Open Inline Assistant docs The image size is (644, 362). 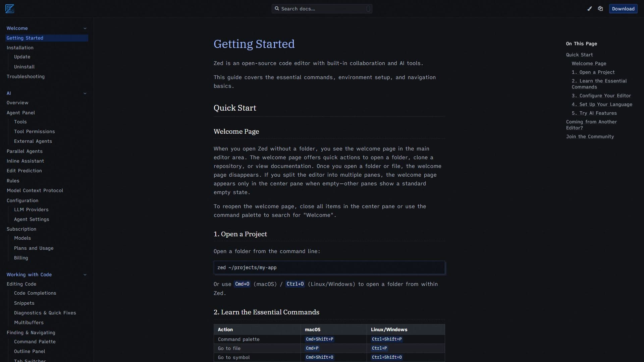(25, 161)
